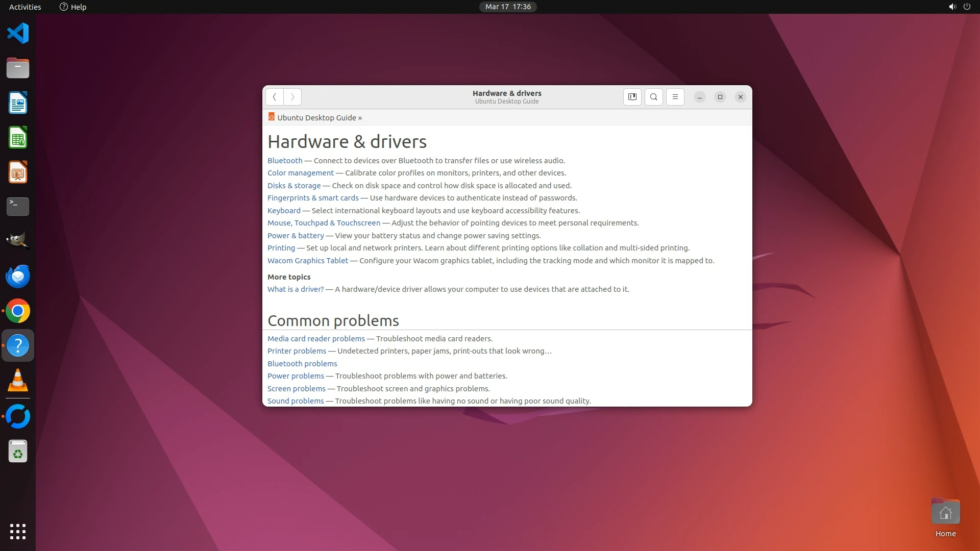980x551 pixels.
Task: Open Visual Studio Code from dock
Action: (18, 34)
